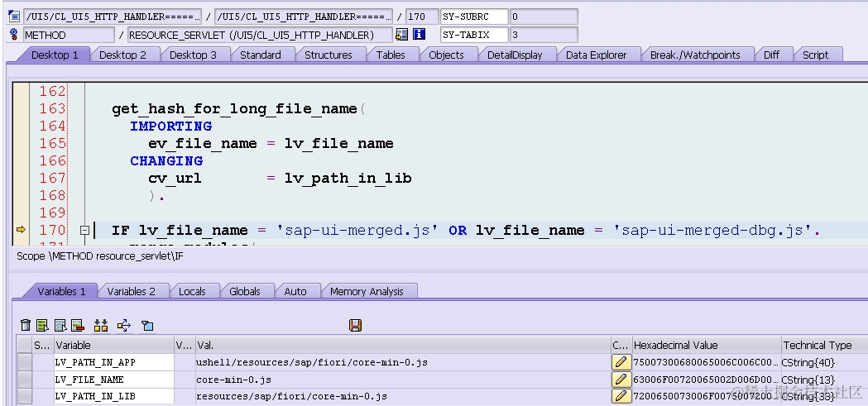
Task: Click the Val. column header
Action: 403,345
